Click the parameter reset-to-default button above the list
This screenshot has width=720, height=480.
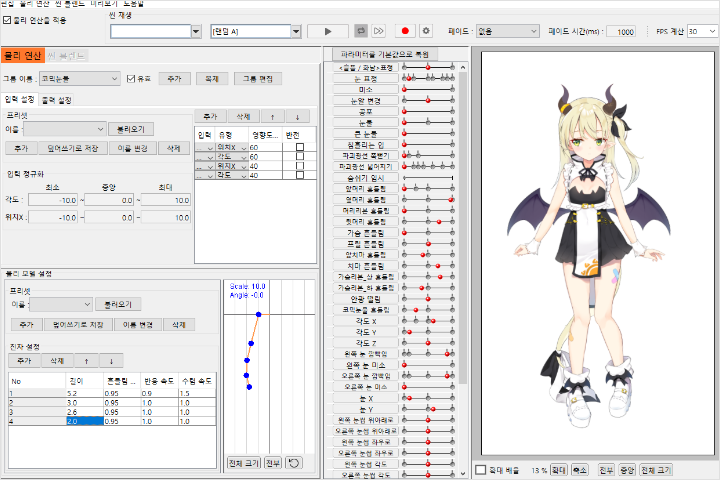pos(385,54)
